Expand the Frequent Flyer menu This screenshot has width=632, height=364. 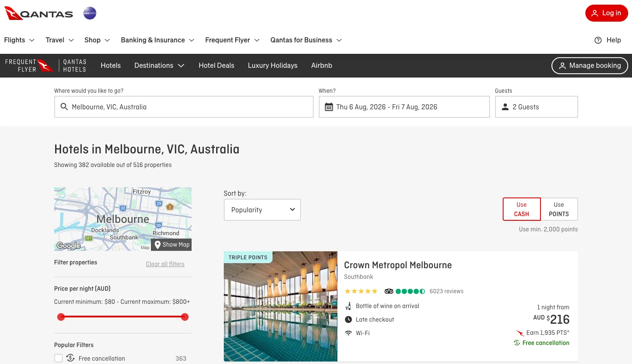click(233, 40)
